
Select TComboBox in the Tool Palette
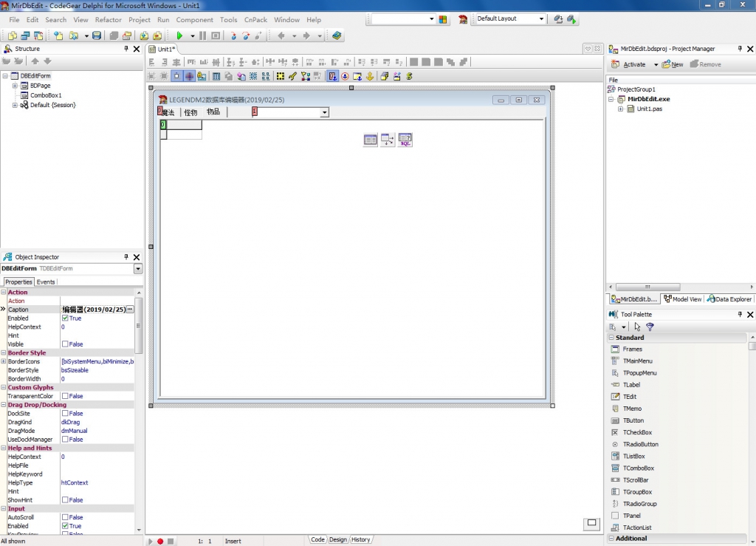pyautogui.click(x=639, y=468)
